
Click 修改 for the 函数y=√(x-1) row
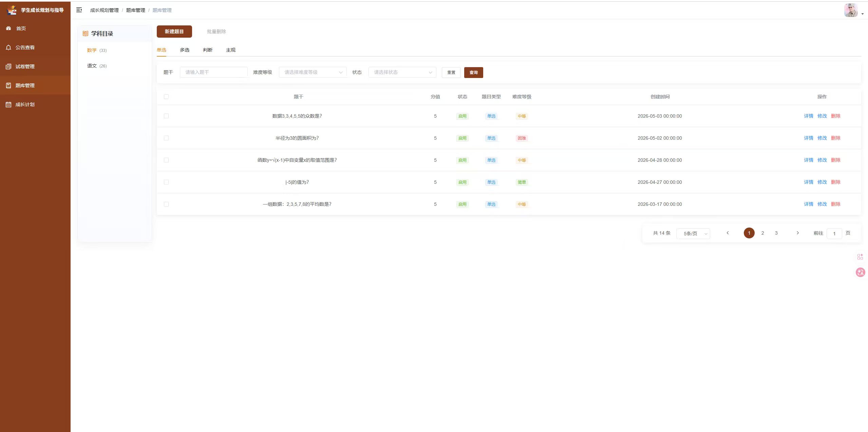(x=822, y=160)
